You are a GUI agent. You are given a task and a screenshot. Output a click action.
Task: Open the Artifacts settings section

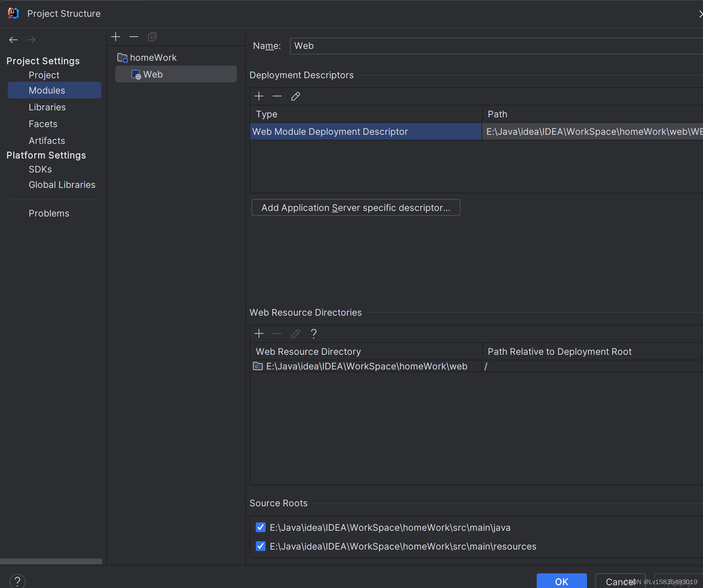[x=47, y=141]
